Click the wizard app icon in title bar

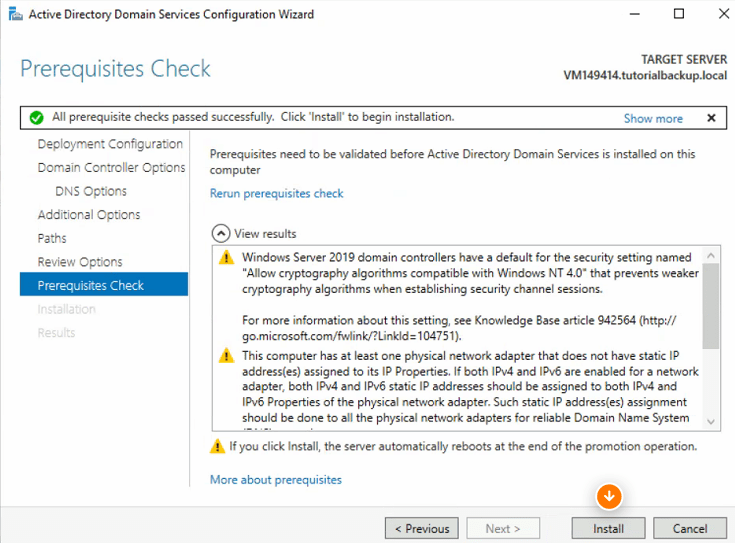click(16, 15)
